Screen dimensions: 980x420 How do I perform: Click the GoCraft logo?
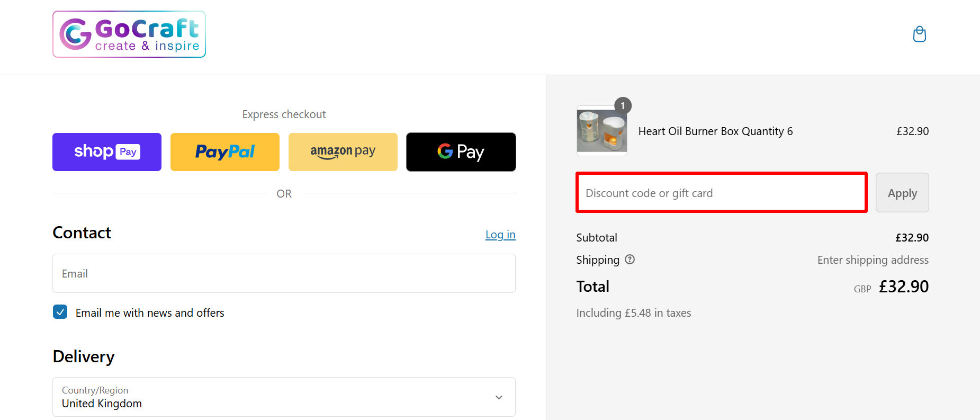point(129,34)
